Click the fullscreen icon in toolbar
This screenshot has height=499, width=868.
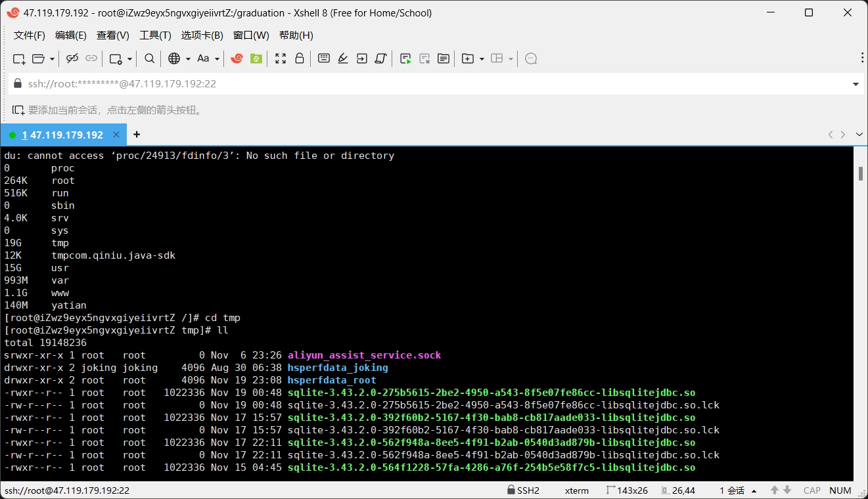tap(281, 59)
